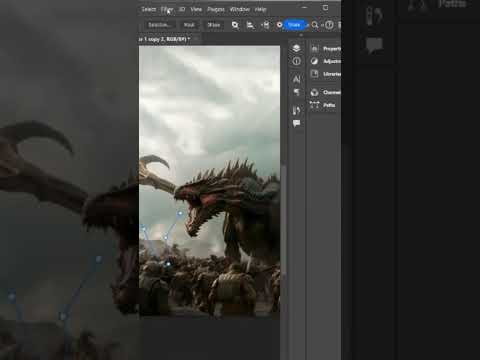
Task: Open the Libraries panel
Action: [x=326, y=74]
